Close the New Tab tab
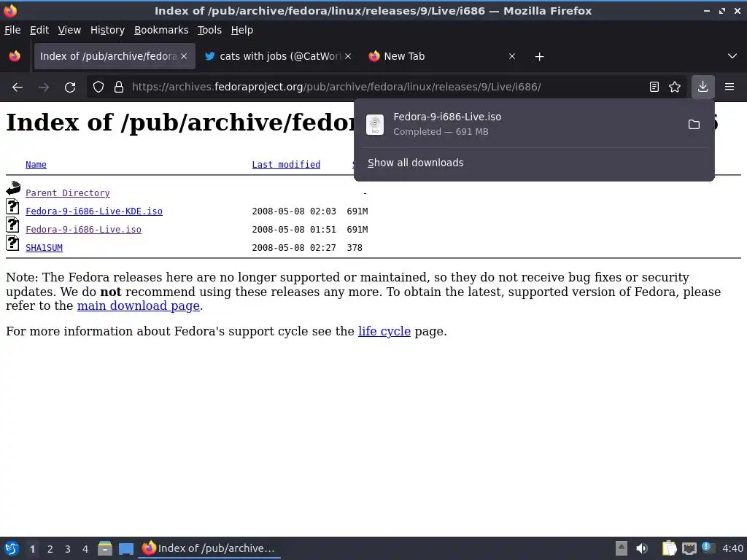Image resolution: width=747 pixels, height=560 pixels. click(x=512, y=56)
